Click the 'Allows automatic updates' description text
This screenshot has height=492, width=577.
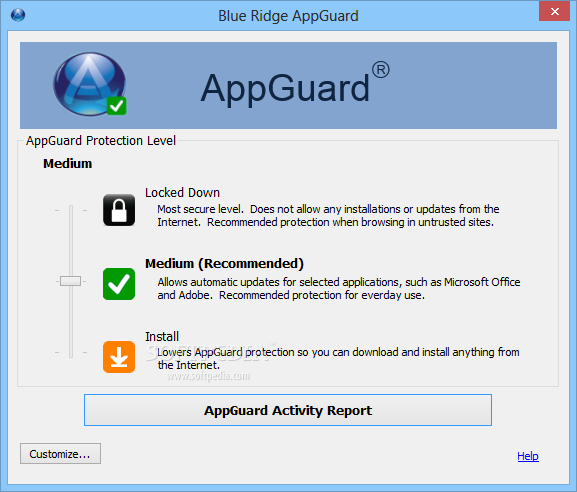point(339,289)
